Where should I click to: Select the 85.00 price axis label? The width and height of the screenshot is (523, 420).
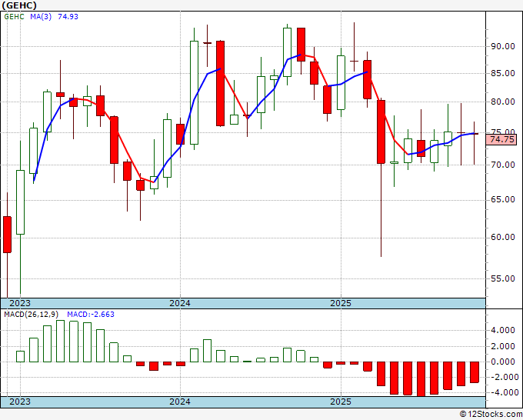tap(503, 73)
